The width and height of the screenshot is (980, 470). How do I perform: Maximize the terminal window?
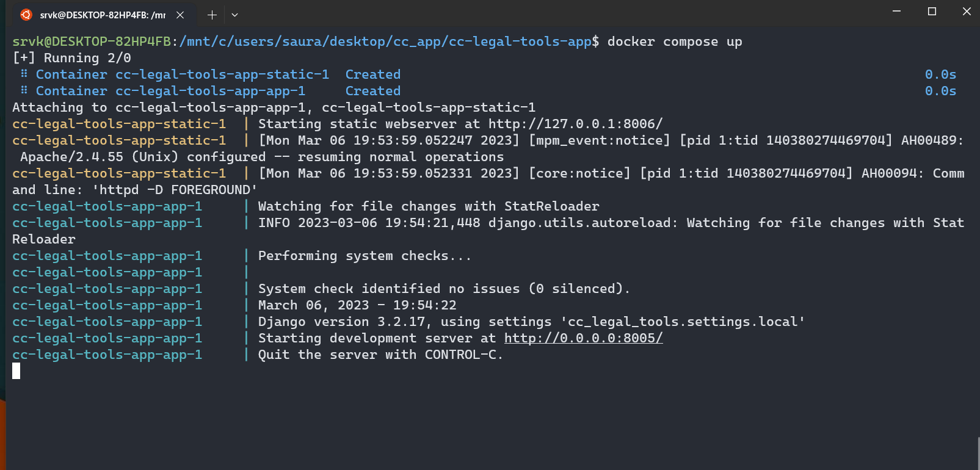pyautogui.click(x=931, y=11)
